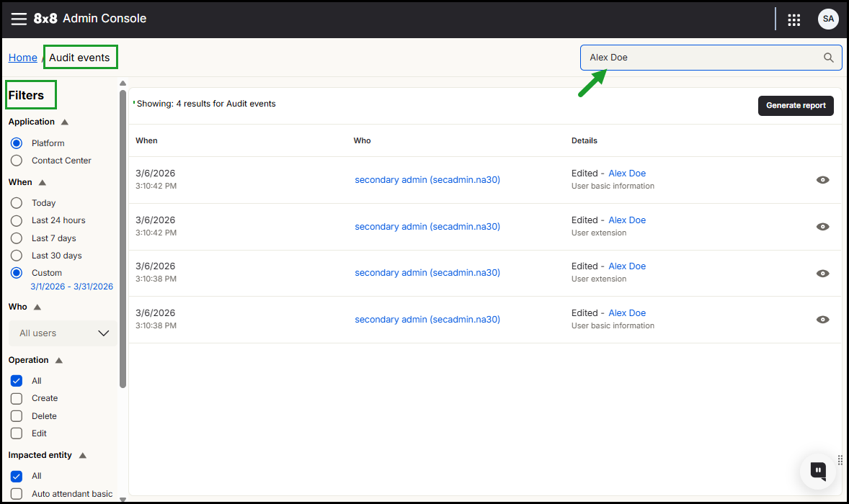849x504 pixels.
Task: Collapse the When filter section
Action: tap(43, 182)
